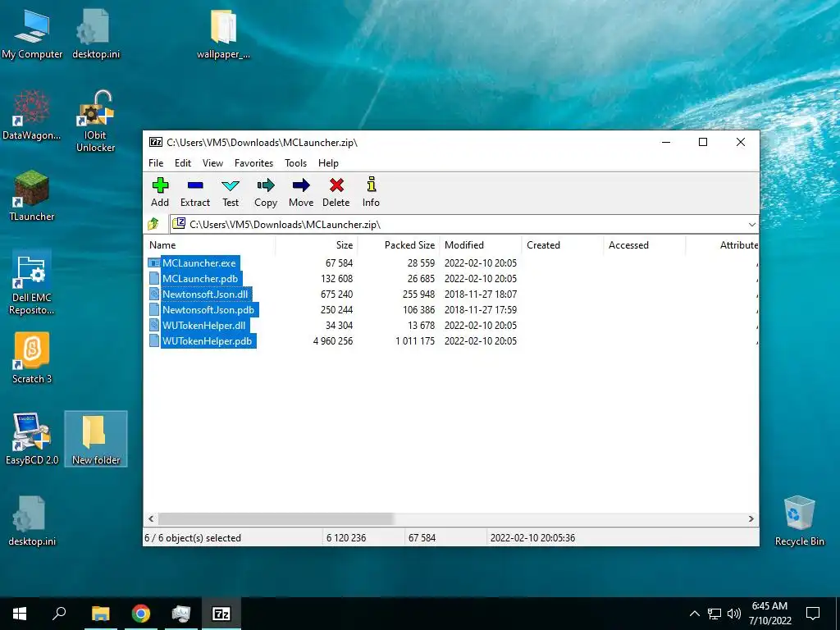Click the packed size value 1 011 175
The height and width of the screenshot is (630, 840).
[415, 340]
